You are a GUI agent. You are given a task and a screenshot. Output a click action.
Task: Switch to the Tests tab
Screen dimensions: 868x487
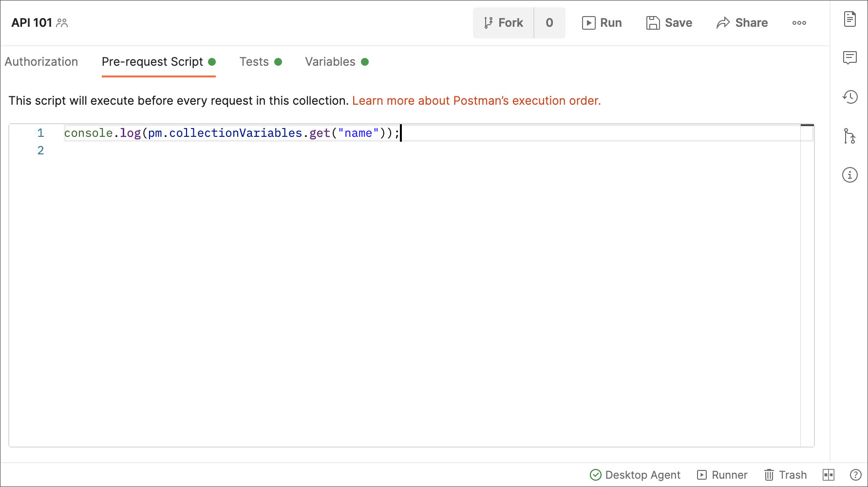coord(254,61)
